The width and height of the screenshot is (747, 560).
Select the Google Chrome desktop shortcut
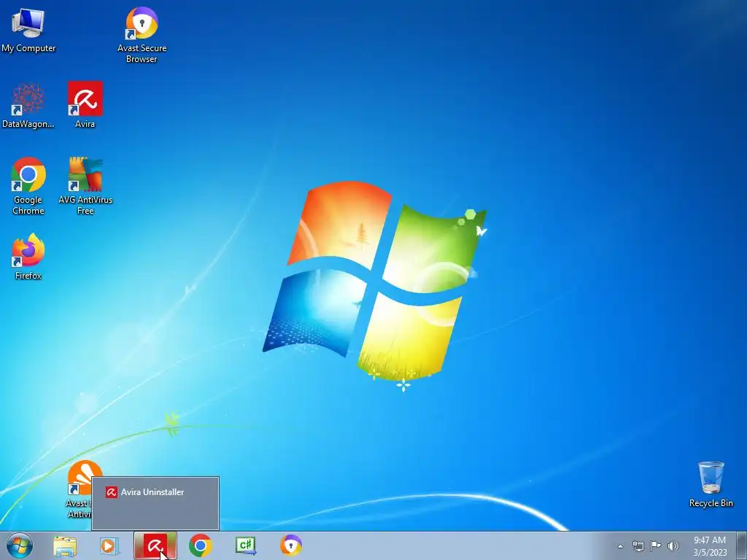coord(28,186)
